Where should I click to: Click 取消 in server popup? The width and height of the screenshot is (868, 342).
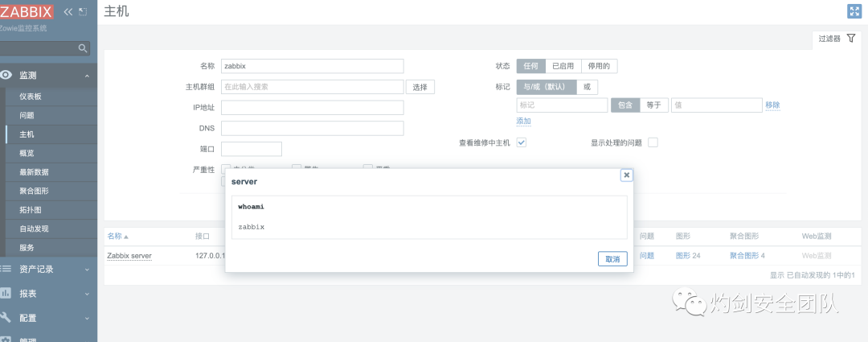[612, 259]
